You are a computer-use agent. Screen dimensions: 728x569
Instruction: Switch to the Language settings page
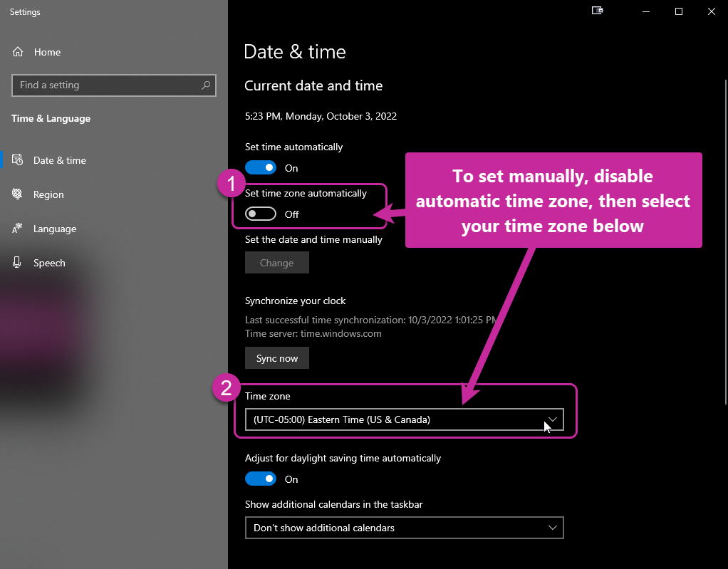(x=54, y=229)
